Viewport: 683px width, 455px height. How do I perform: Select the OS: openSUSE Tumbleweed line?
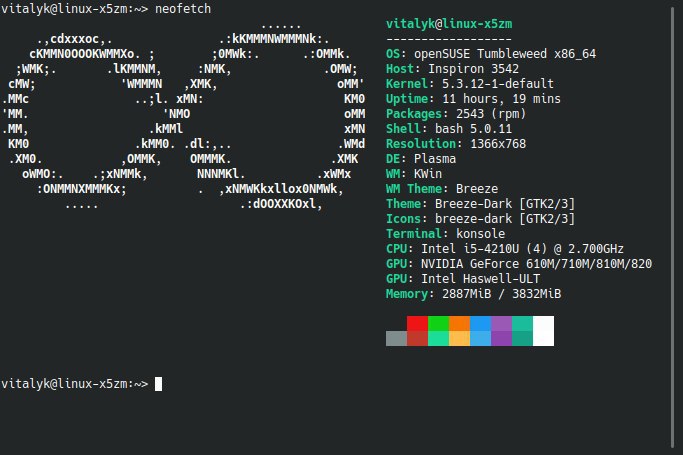coord(491,54)
